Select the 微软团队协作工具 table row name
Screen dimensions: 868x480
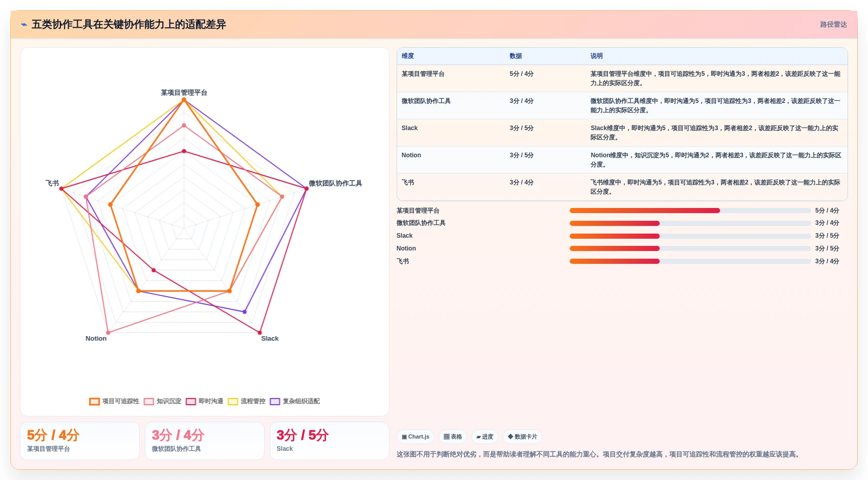pyautogui.click(x=426, y=101)
